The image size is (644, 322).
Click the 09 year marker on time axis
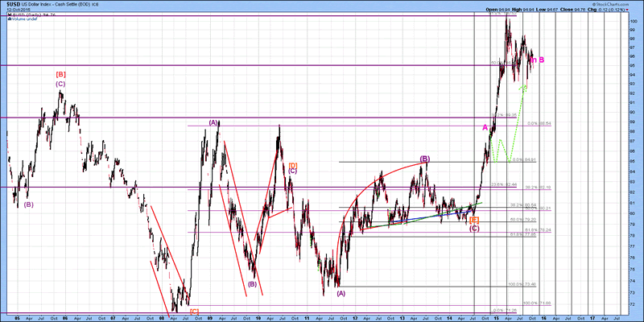(x=209, y=318)
